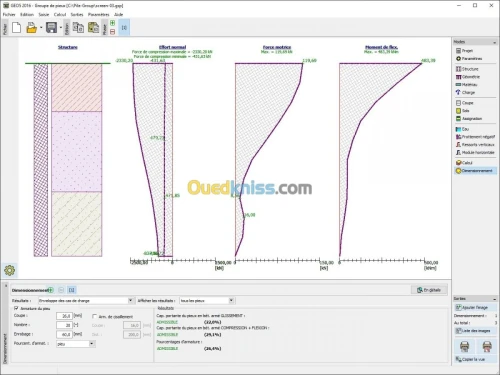Click the Effort normal diagram title

coord(172,47)
